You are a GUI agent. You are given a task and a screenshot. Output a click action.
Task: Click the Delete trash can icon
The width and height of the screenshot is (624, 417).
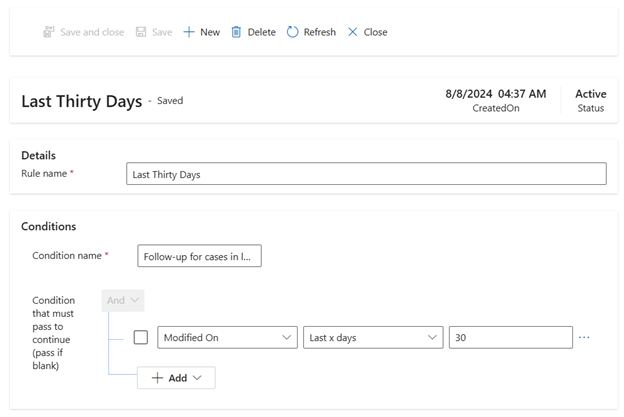236,32
